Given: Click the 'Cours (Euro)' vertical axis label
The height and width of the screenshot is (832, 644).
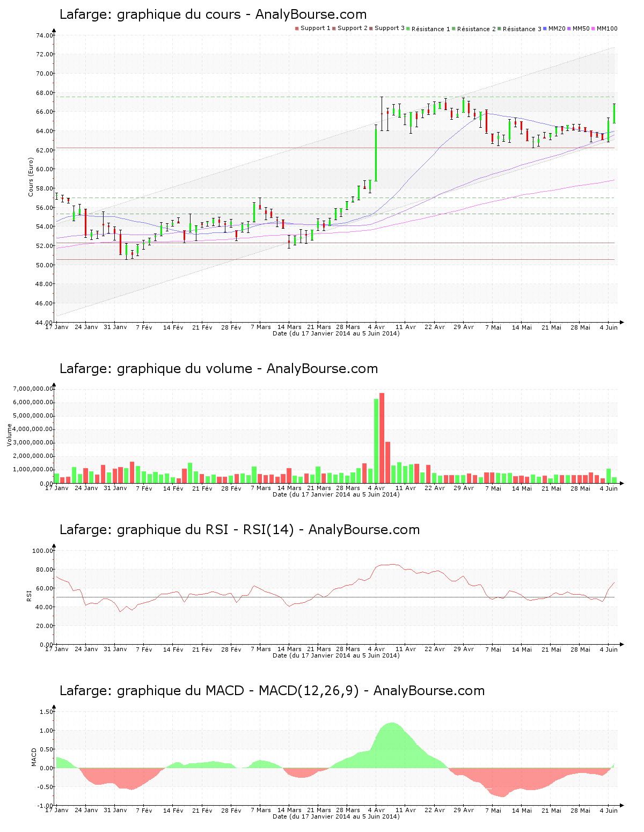Looking at the screenshot, I should 31,177.
